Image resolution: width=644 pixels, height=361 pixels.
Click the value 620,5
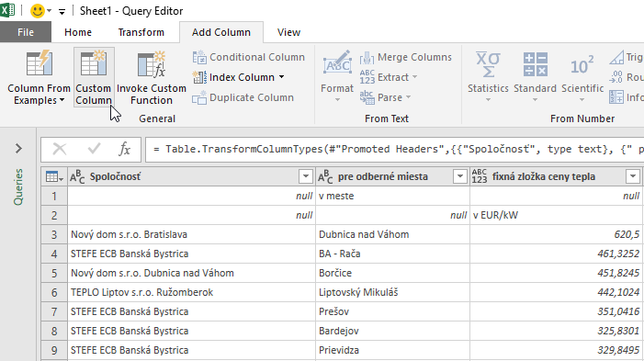click(627, 234)
